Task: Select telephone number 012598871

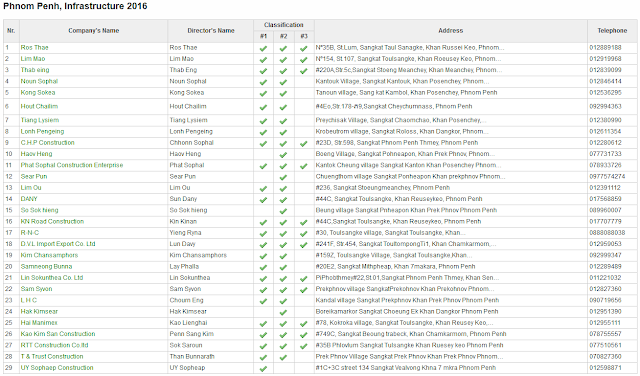Action: click(605, 367)
